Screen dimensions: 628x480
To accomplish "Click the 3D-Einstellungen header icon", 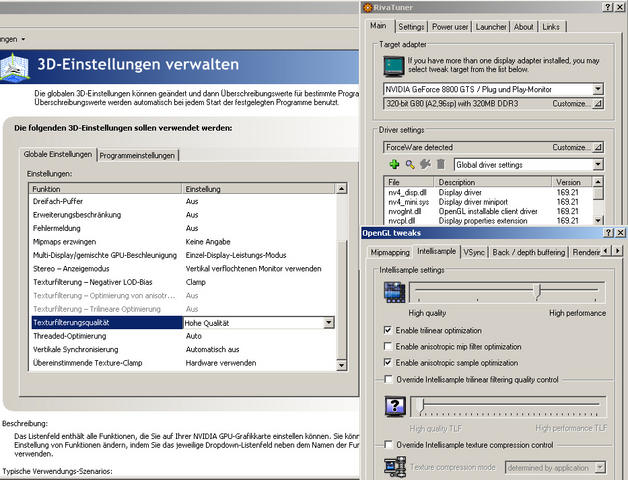I will 14,67.
